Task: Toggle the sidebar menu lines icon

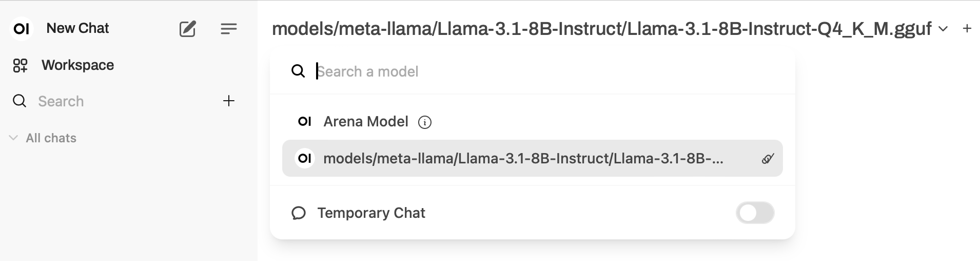Action: [228, 29]
